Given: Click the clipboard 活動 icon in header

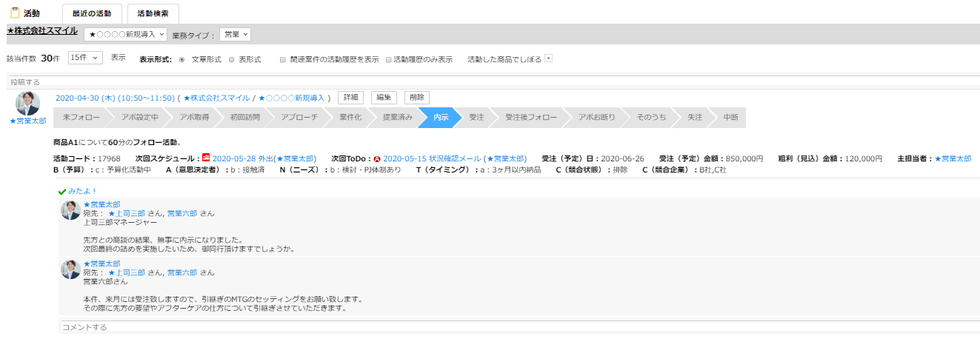Looking at the screenshot, I should pyautogui.click(x=13, y=13).
